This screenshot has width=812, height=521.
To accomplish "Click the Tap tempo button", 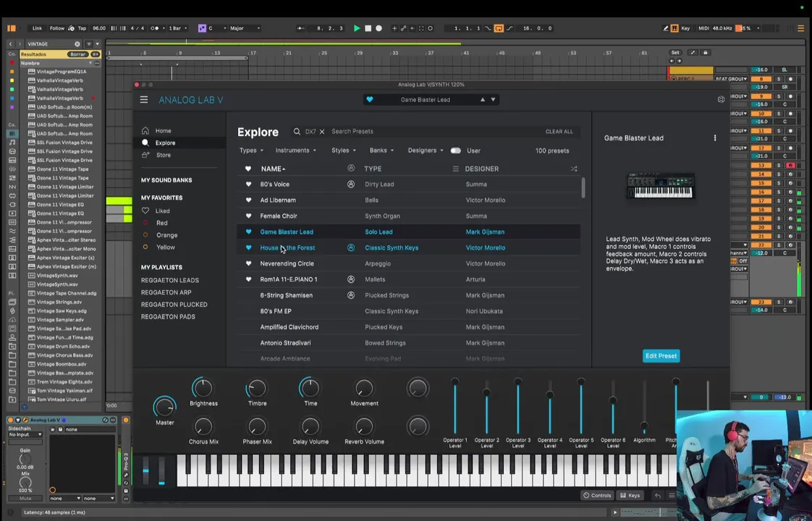I will [82, 28].
